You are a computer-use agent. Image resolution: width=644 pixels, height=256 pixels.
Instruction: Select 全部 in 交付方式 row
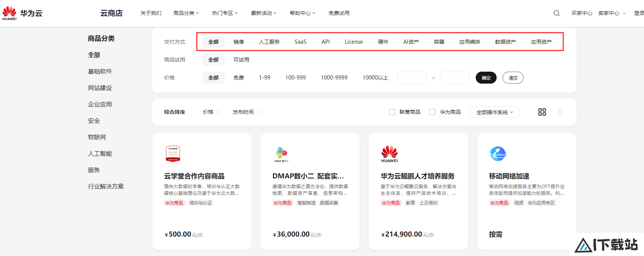pos(213,42)
